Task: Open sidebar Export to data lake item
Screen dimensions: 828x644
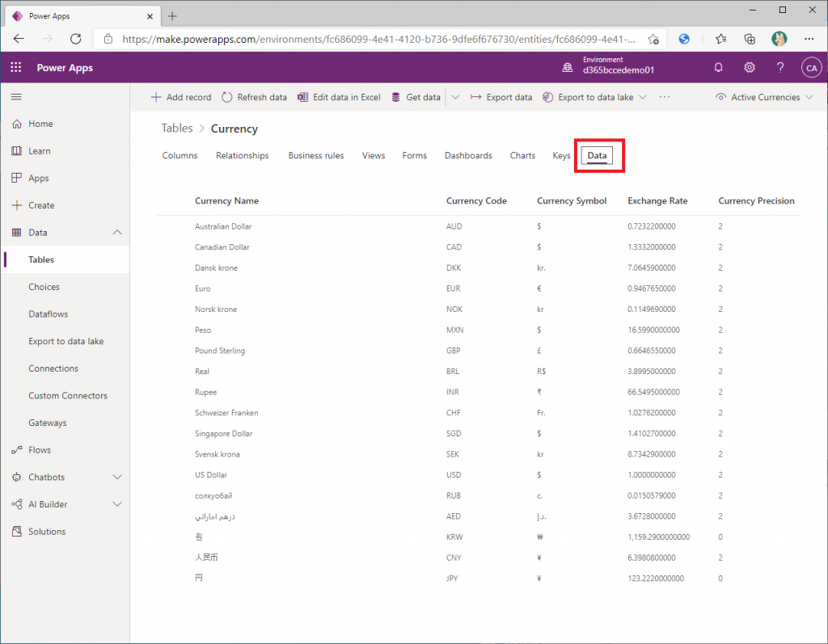Action: coord(65,341)
